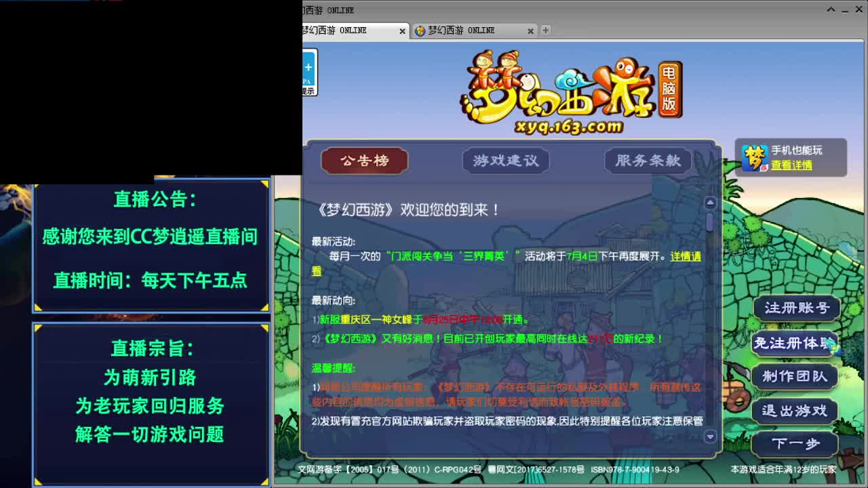868x488 pixels.
Task: Click the 门派闯关争当'三界菁英' activity text
Action: [453, 256]
